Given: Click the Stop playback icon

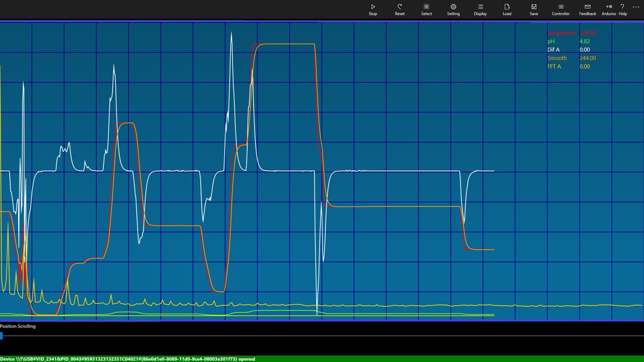Looking at the screenshot, I should pyautogui.click(x=373, y=7).
